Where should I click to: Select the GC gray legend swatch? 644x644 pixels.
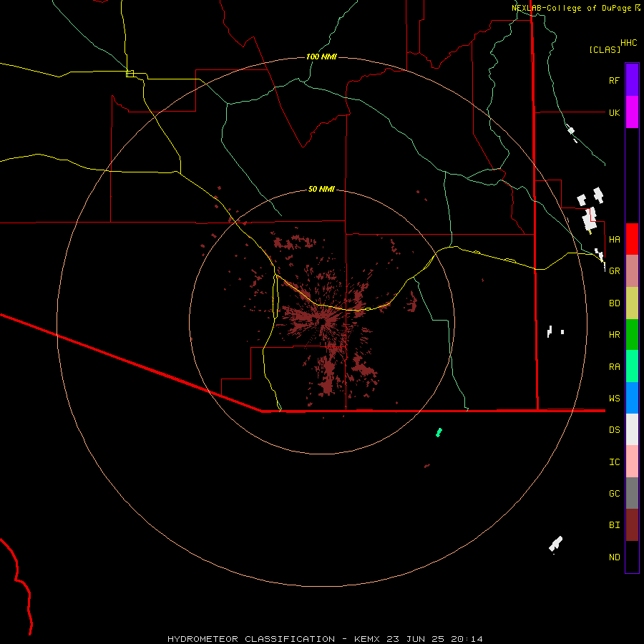click(x=632, y=493)
